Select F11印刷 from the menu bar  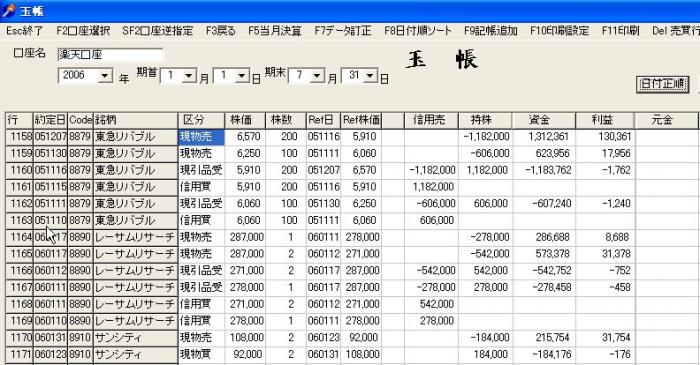(621, 31)
